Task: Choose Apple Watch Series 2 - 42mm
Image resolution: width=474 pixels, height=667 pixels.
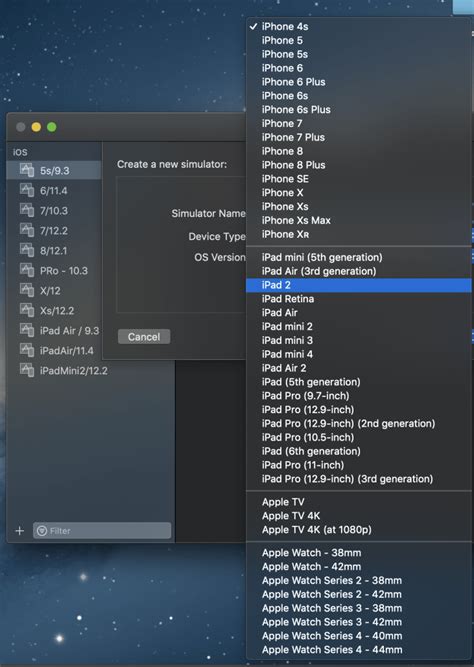Action: click(x=359, y=594)
